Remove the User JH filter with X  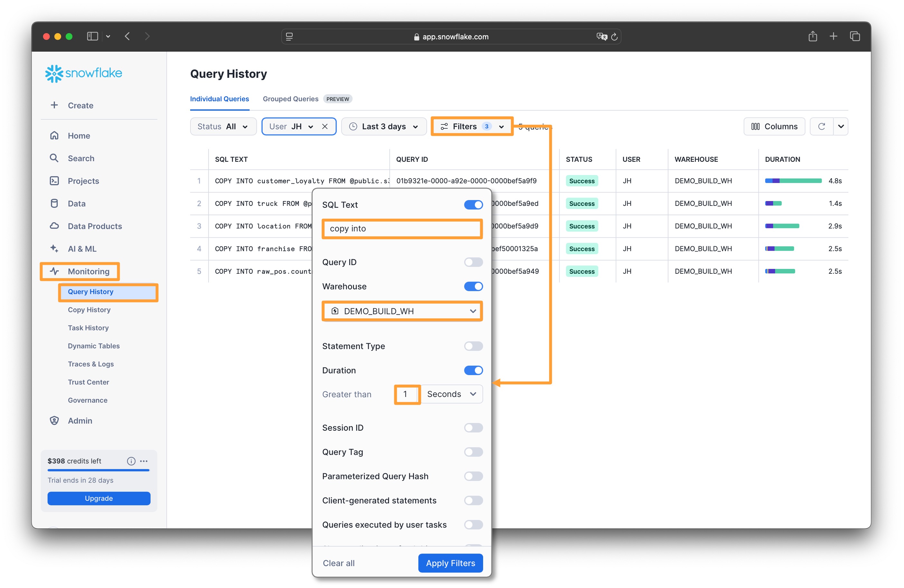(x=325, y=126)
